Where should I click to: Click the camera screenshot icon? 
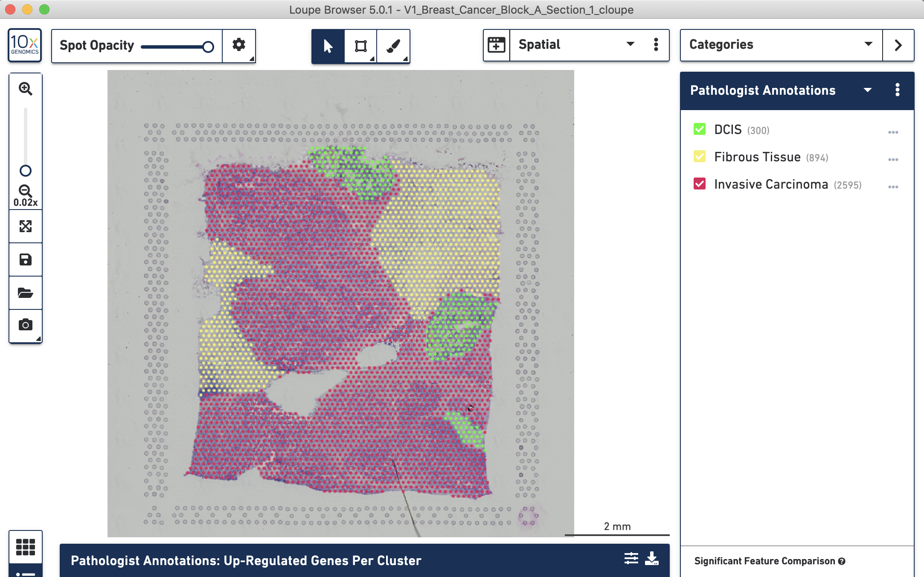tap(26, 326)
